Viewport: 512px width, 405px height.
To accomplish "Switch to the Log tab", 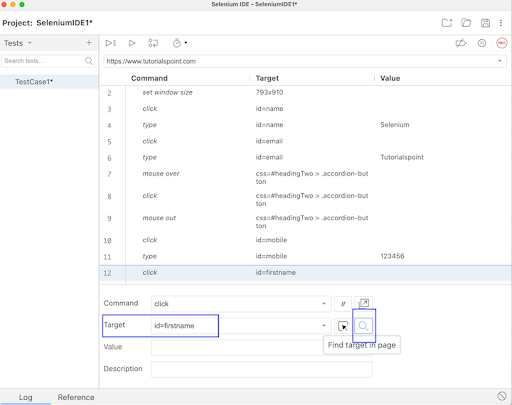I will click(x=25, y=397).
